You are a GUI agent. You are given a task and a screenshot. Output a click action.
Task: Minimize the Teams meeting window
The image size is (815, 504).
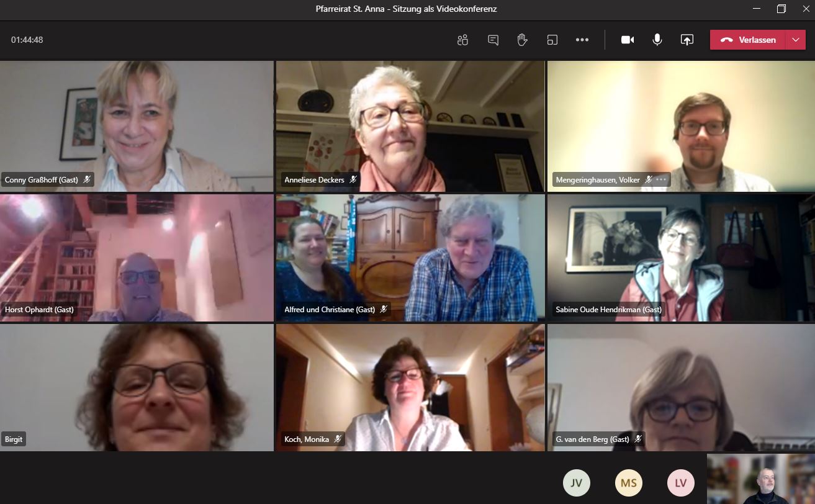(x=756, y=9)
